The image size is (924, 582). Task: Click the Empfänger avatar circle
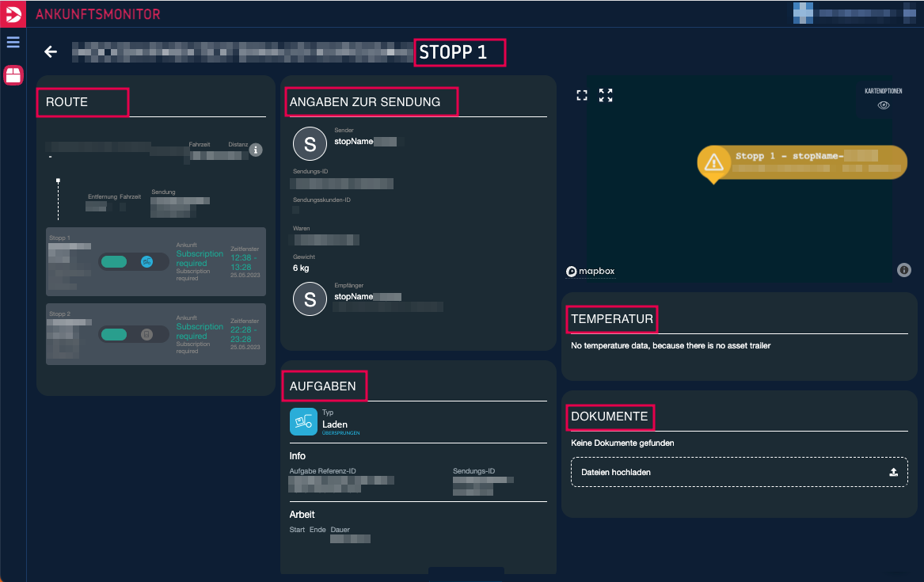click(x=310, y=299)
